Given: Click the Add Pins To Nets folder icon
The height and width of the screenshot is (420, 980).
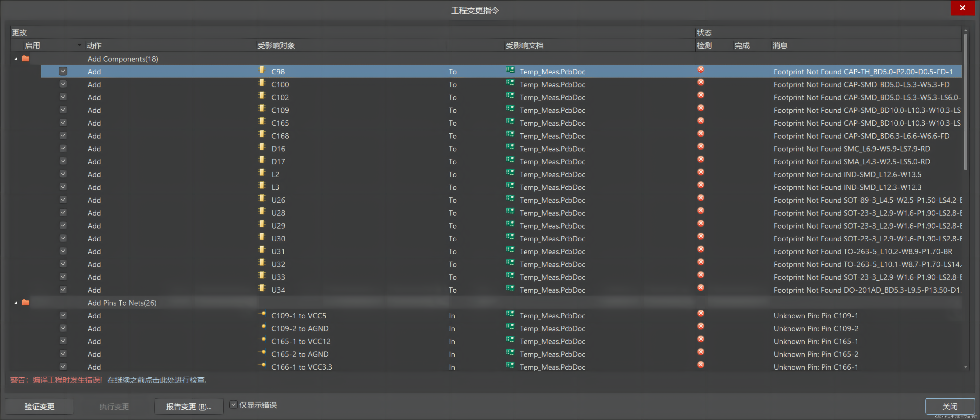Looking at the screenshot, I should click(26, 303).
